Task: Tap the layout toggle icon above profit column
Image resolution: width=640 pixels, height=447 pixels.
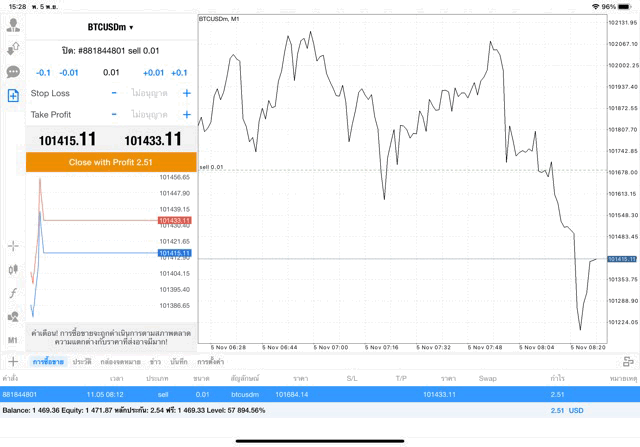Action: (627, 361)
